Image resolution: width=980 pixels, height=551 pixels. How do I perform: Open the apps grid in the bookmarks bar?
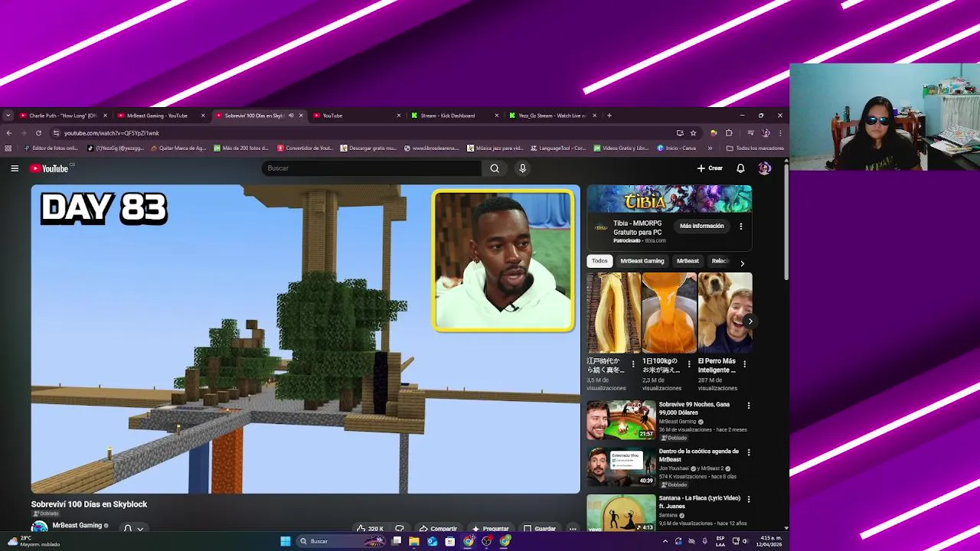[8, 148]
